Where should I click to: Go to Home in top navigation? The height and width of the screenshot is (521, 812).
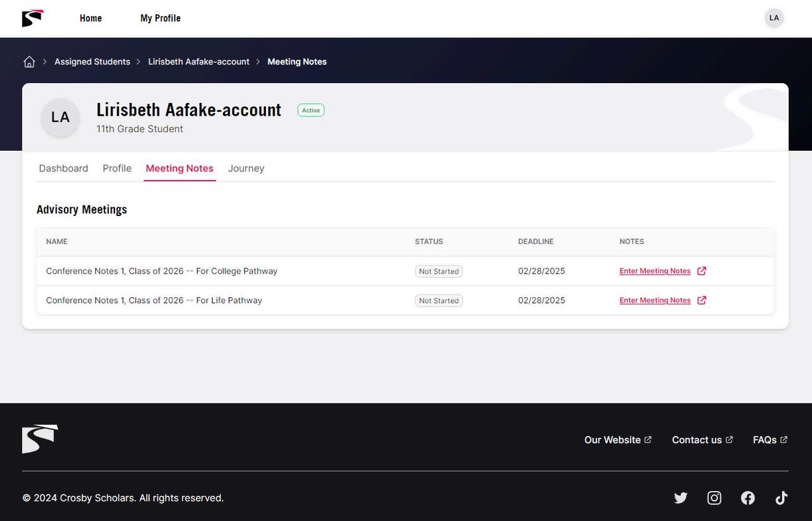(x=90, y=18)
